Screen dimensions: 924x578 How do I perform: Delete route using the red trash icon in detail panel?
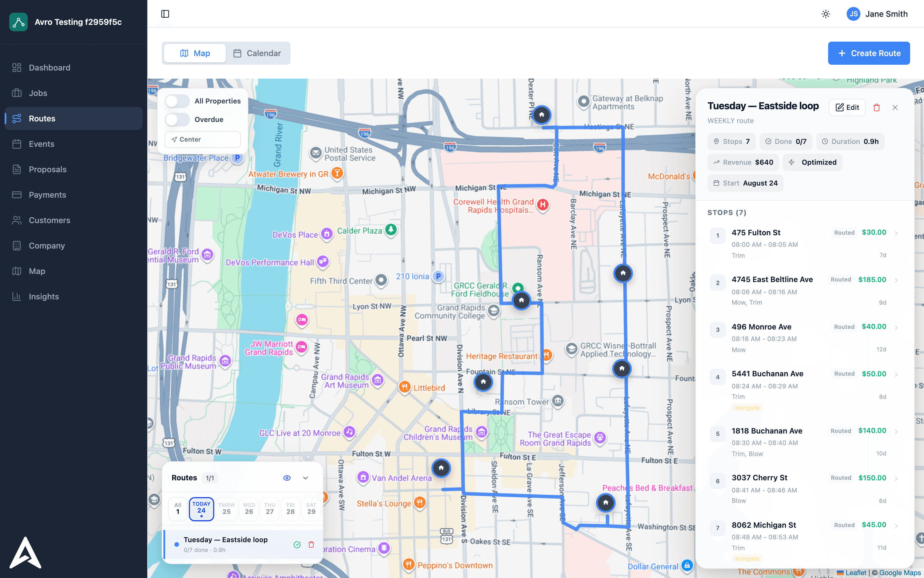[876, 108]
